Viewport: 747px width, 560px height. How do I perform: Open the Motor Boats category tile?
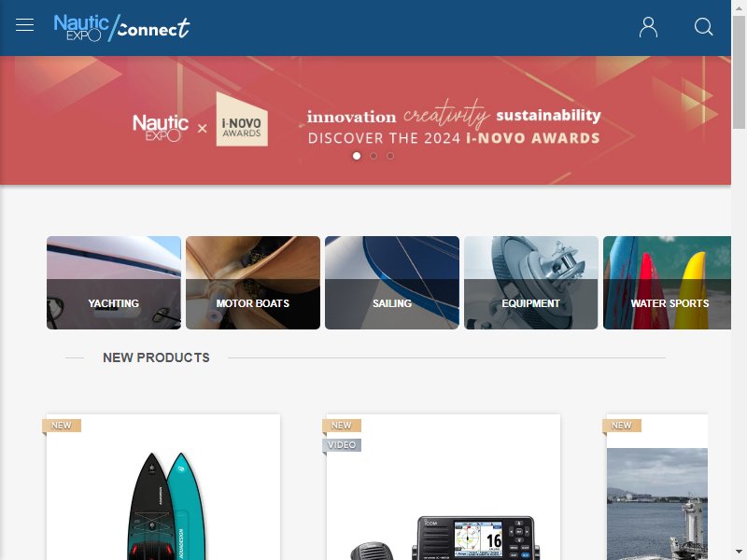coord(253,283)
